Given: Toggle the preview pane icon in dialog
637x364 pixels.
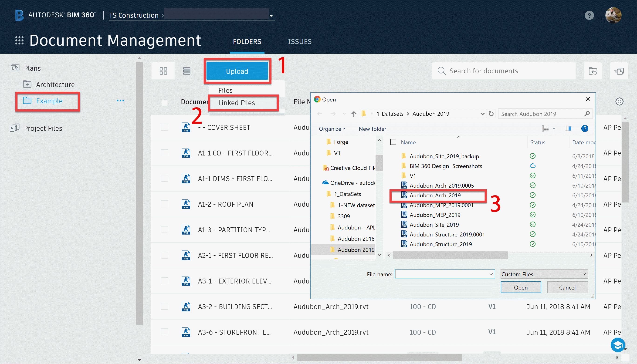Looking at the screenshot, I should point(568,128).
